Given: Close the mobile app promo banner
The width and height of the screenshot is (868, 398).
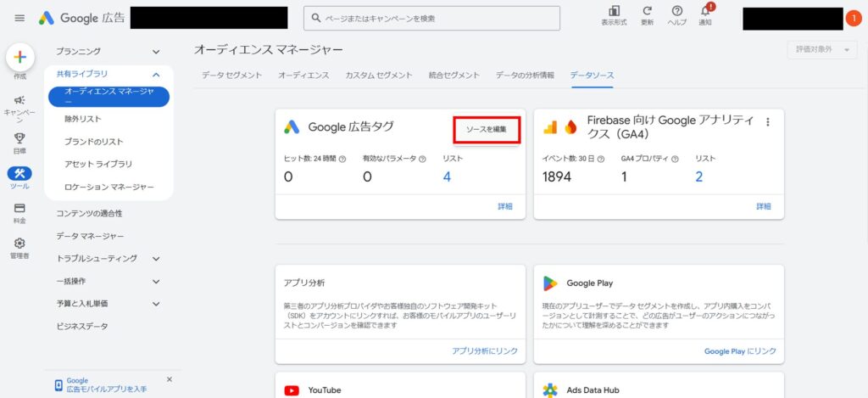Looking at the screenshot, I should coord(170,379).
